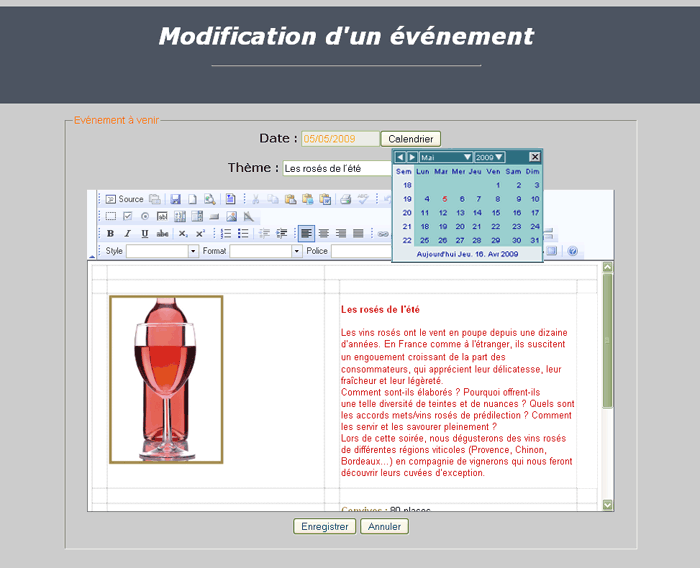Open the Mai month dropdown in calendar
700x568 pixels.
[x=446, y=157]
